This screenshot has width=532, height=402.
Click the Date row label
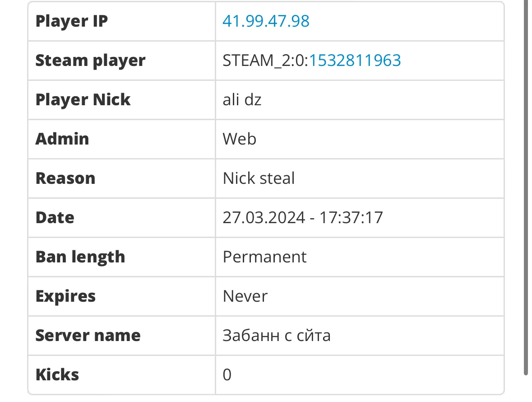[55, 218]
